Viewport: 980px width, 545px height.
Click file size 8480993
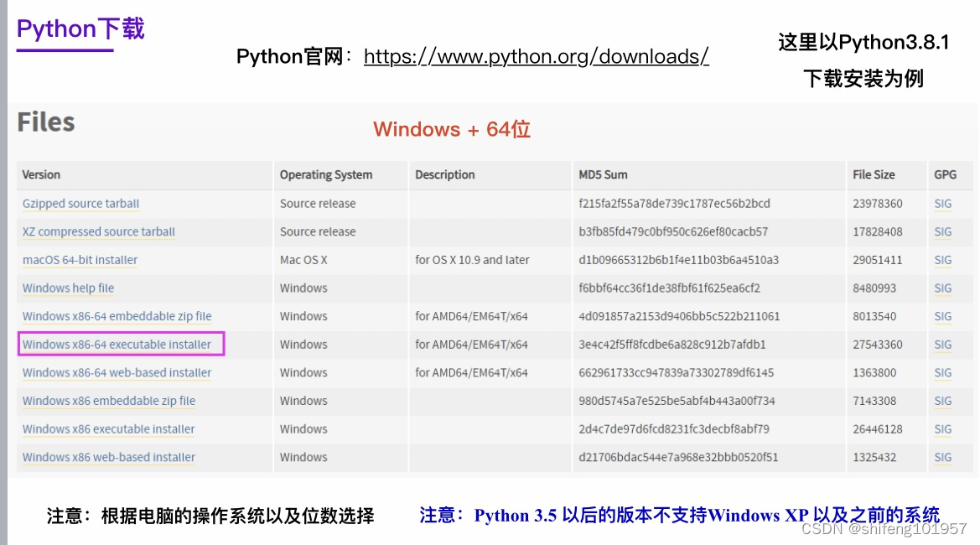pos(874,288)
